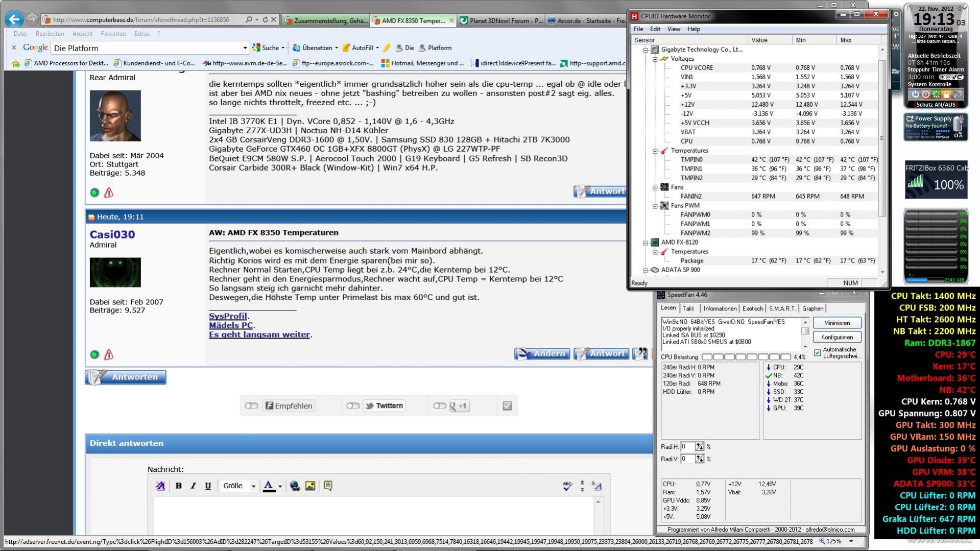980x551 pixels.
Task: Click the Ändern button on Casi030's post
Action: click(x=542, y=353)
